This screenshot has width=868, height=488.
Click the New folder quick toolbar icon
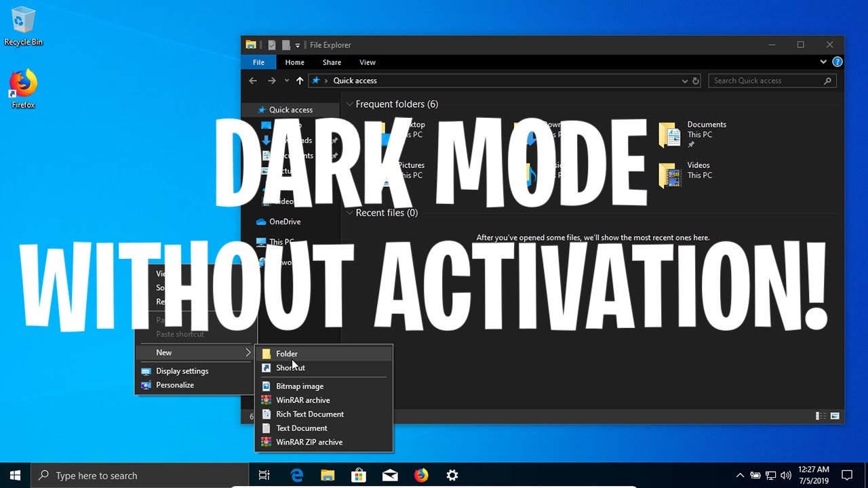coord(285,45)
